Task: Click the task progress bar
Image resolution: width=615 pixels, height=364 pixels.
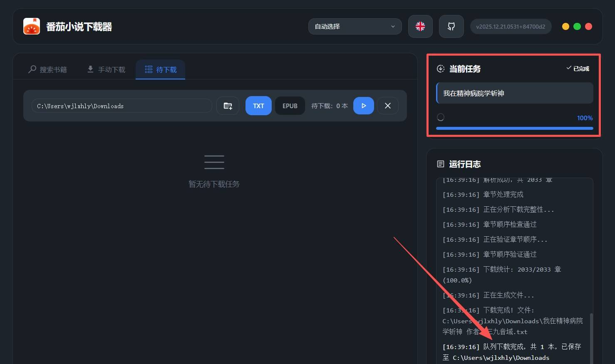Action: tap(515, 128)
